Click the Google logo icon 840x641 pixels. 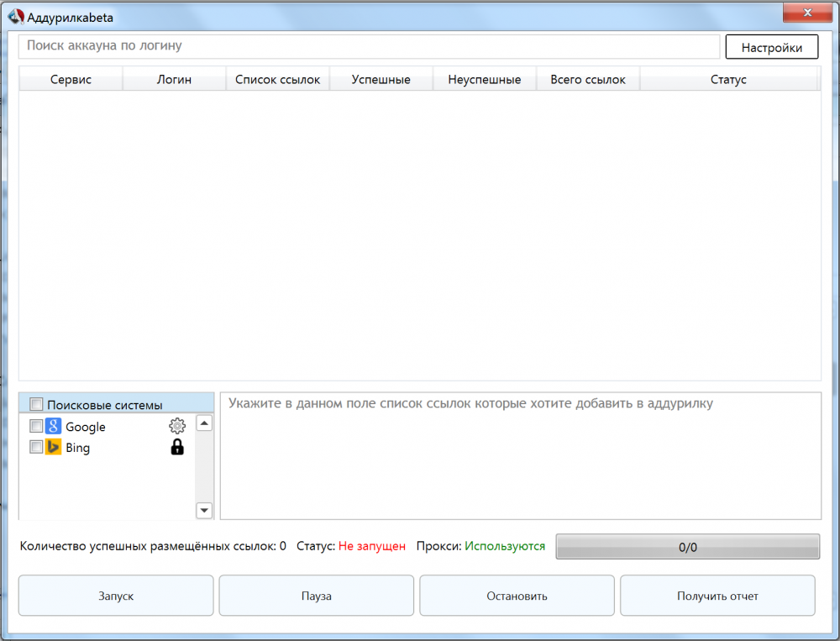53,426
